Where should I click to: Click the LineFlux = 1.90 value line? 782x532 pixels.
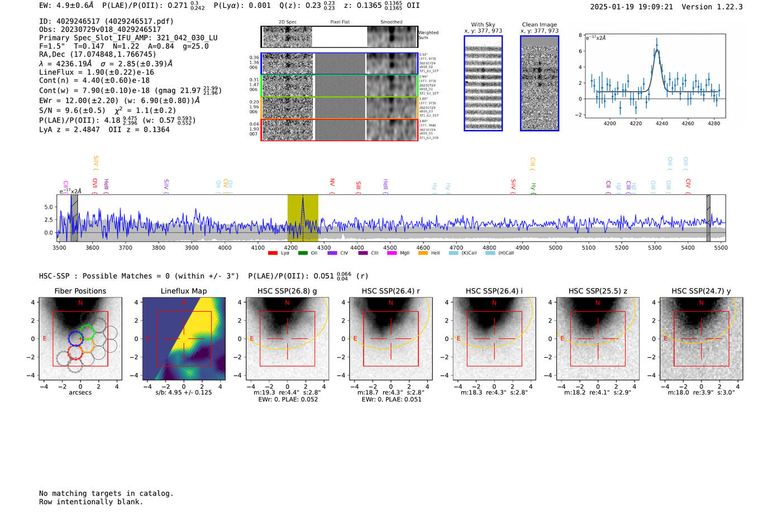[97, 72]
